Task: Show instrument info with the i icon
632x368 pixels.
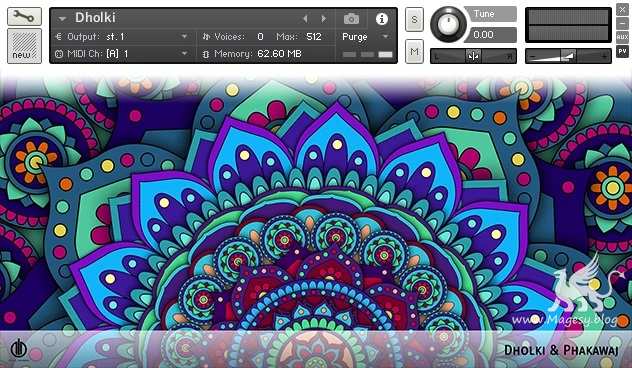Action: tap(382, 19)
